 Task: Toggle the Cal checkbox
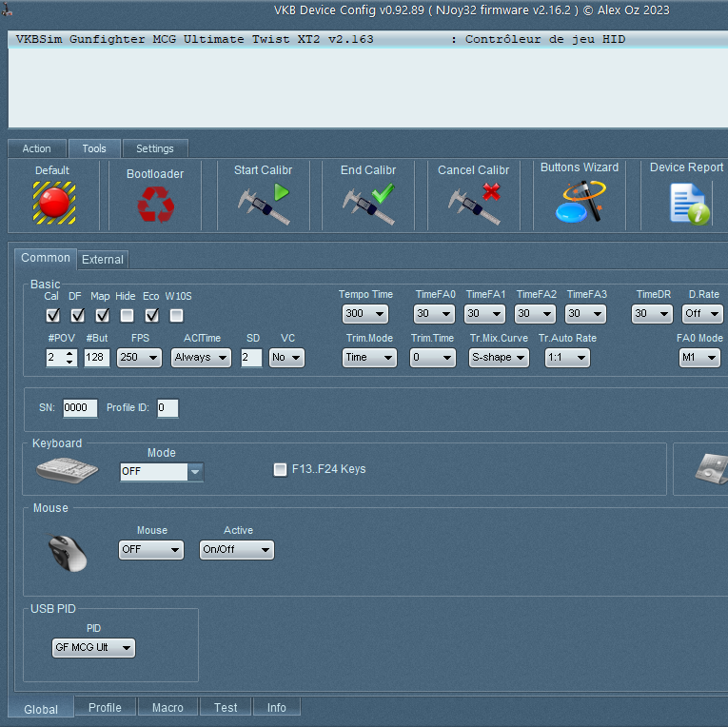pos(53,316)
